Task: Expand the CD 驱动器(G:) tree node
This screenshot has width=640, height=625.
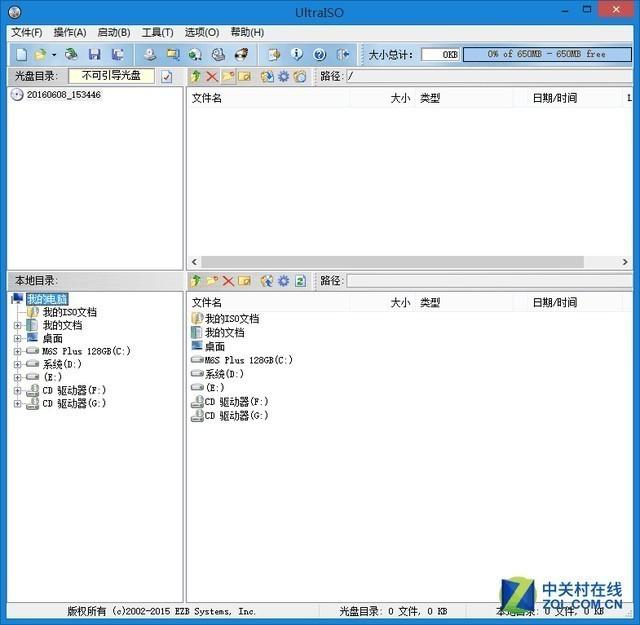Action: 17,403
